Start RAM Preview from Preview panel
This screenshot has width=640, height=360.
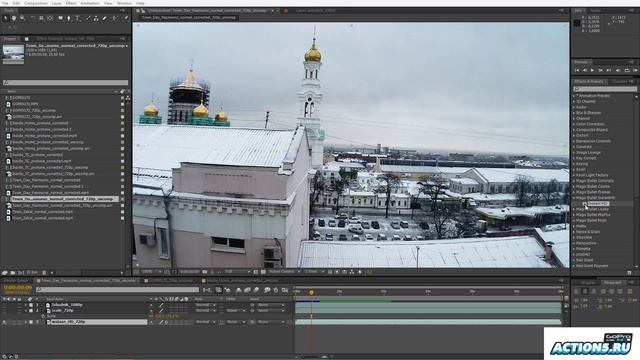pyautogui.click(x=636, y=70)
